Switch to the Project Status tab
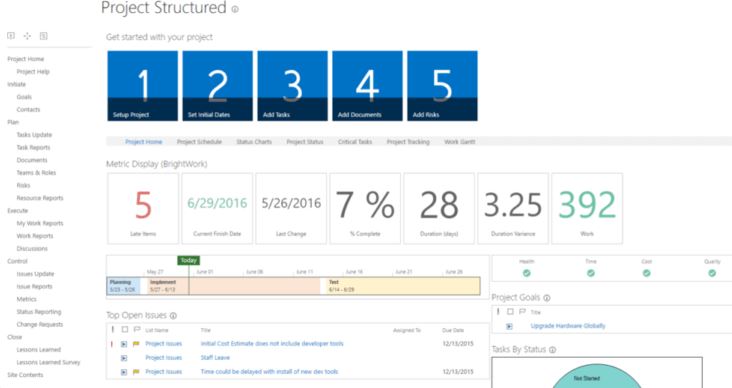Image resolution: width=732 pixels, height=388 pixels. pos(305,142)
